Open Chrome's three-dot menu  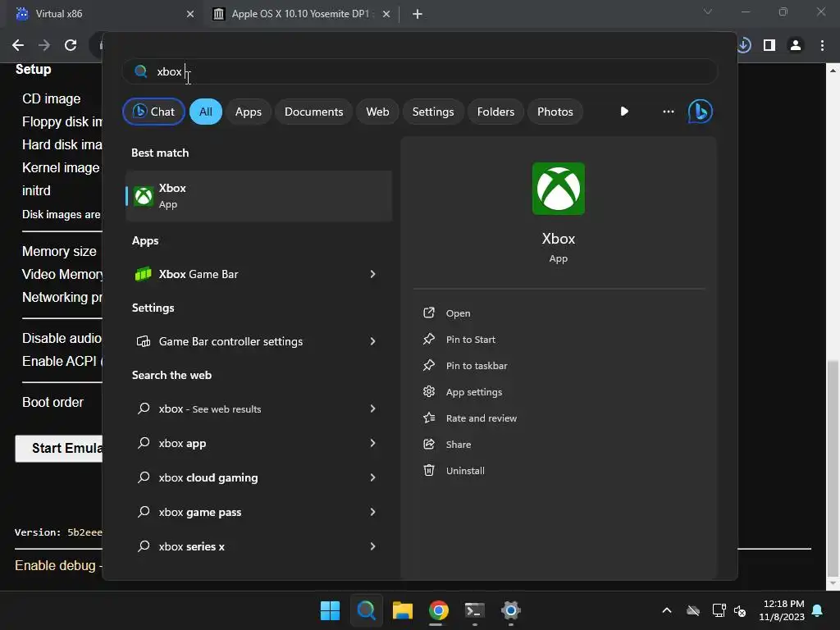tap(822, 46)
